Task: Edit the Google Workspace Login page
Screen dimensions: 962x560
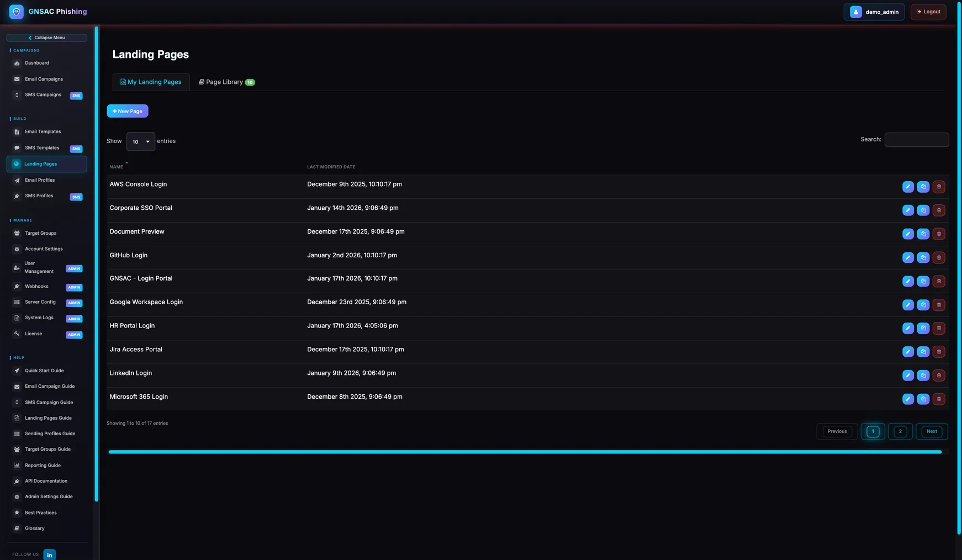Action: coord(908,305)
